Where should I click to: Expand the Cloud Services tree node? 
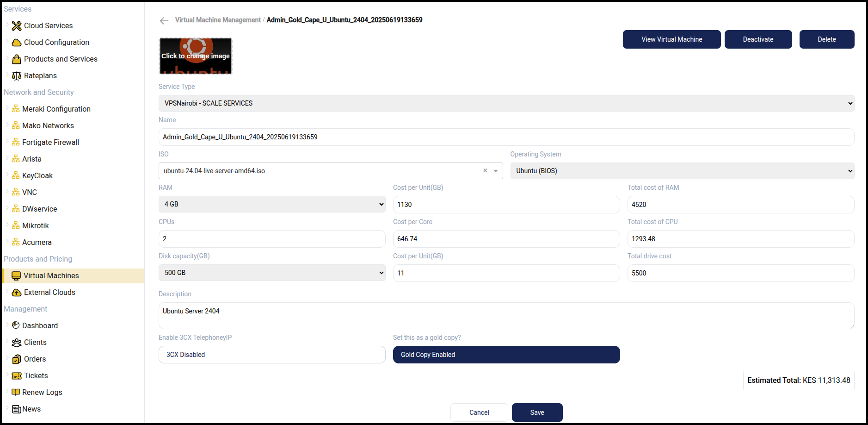[7, 25]
